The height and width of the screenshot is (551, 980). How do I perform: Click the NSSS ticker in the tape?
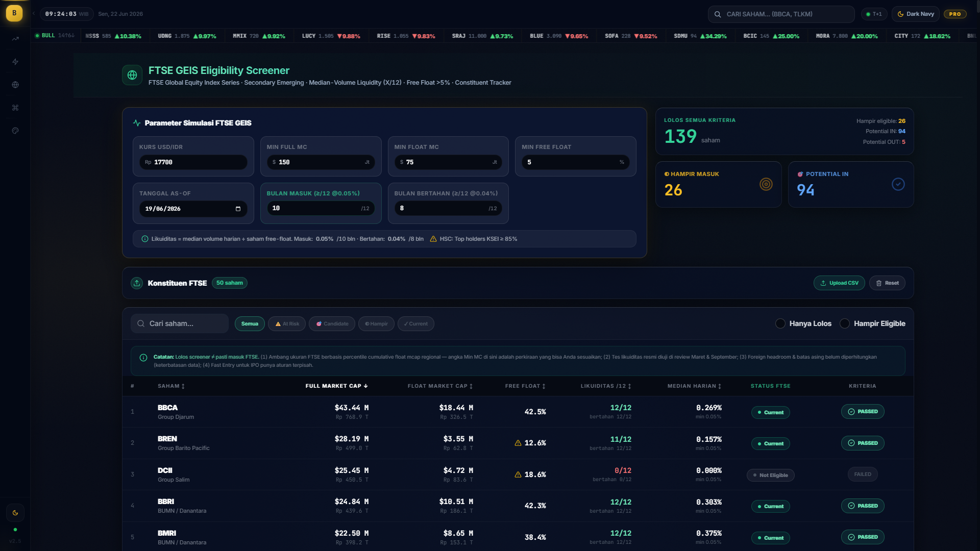[x=113, y=36]
